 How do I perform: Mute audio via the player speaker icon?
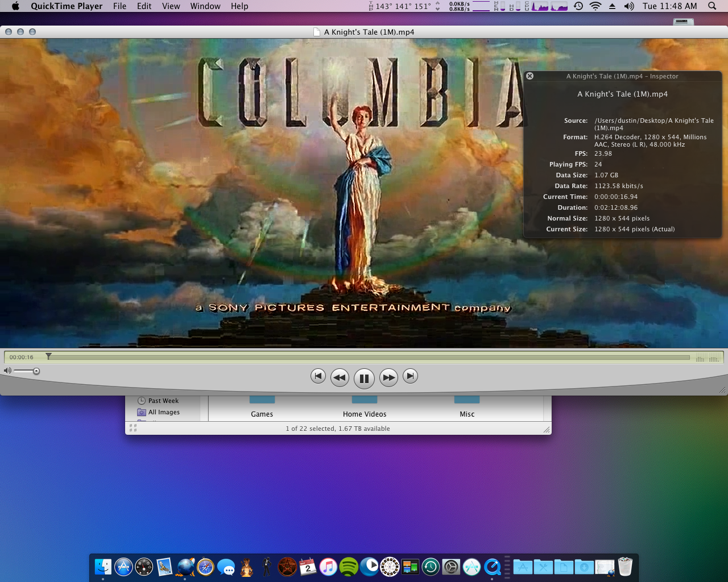tap(7, 371)
